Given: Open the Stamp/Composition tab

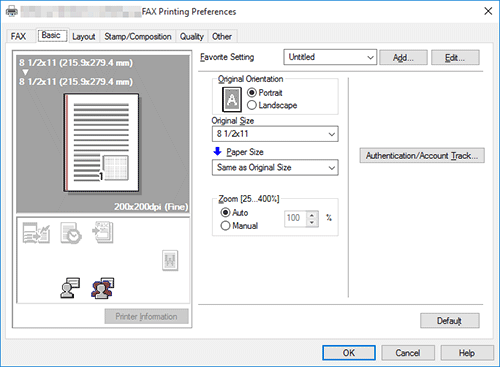Looking at the screenshot, I should tap(138, 36).
